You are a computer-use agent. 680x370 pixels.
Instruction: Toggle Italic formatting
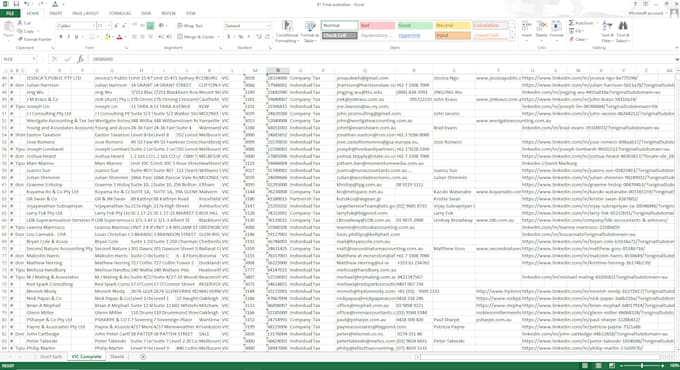pyautogui.click(x=69, y=37)
